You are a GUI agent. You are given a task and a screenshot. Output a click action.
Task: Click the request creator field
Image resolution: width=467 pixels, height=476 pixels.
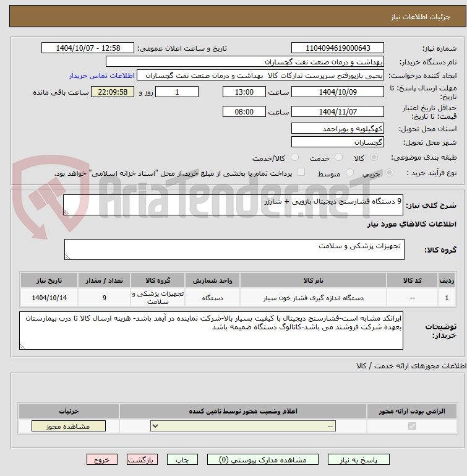point(260,76)
